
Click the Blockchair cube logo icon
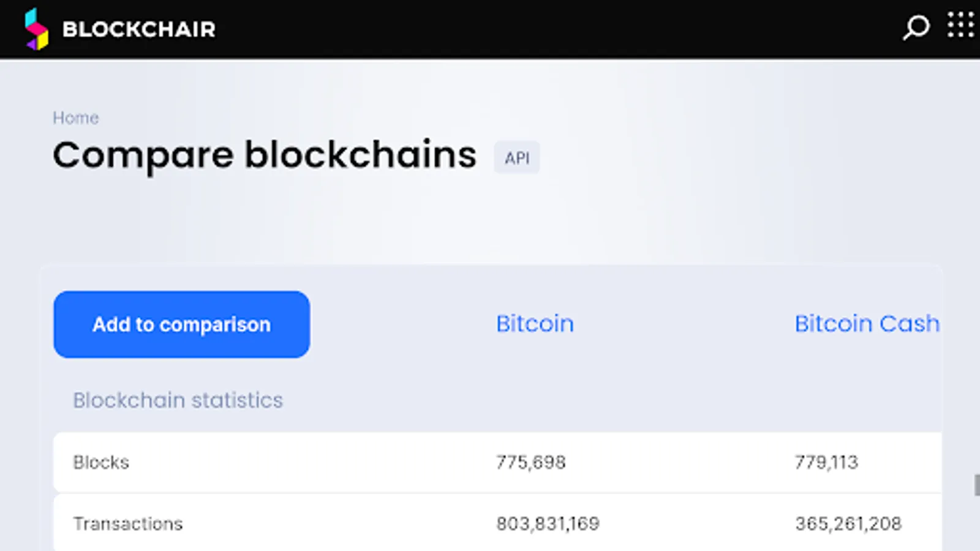click(x=37, y=29)
